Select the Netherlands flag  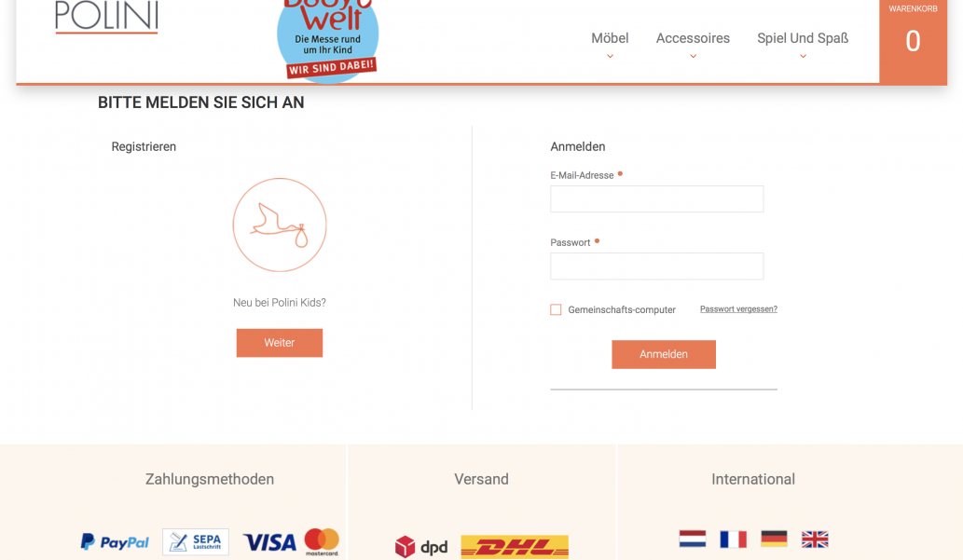(x=692, y=540)
